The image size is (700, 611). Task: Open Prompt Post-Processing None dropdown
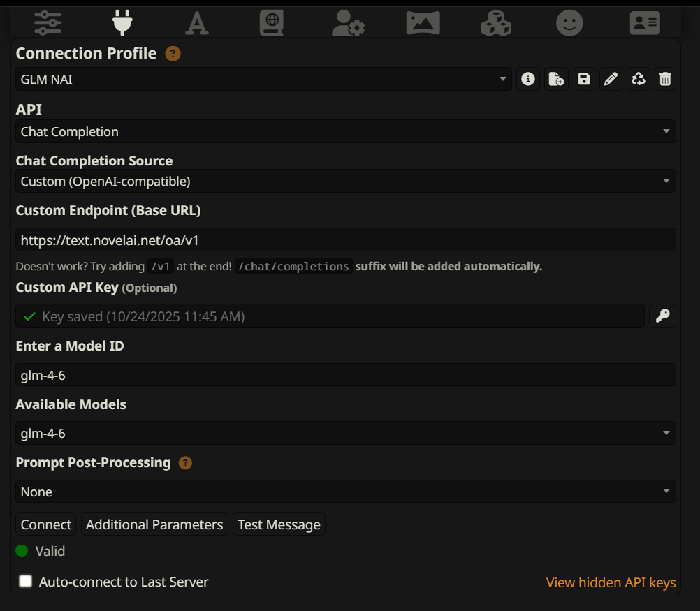pyautogui.click(x=346, y=492)
